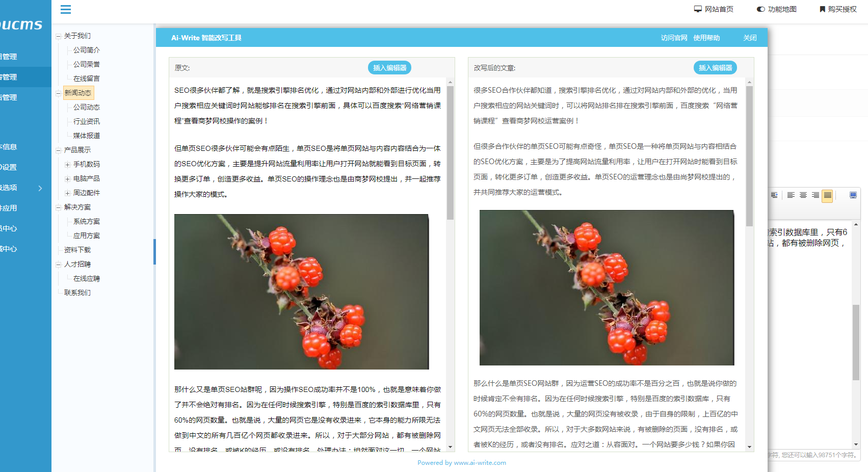Click the text indent icon in editor toolbar

tap(774, 195)
